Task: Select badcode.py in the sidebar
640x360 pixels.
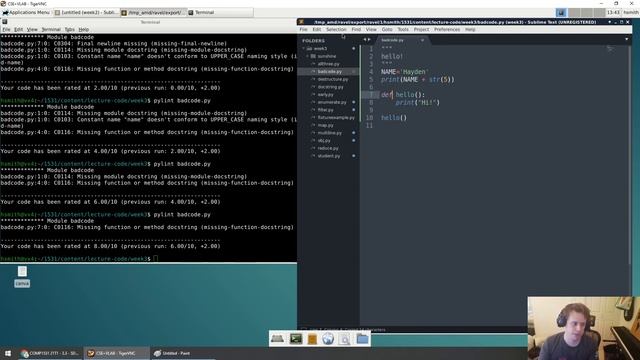Action: (x=329, y=72)
